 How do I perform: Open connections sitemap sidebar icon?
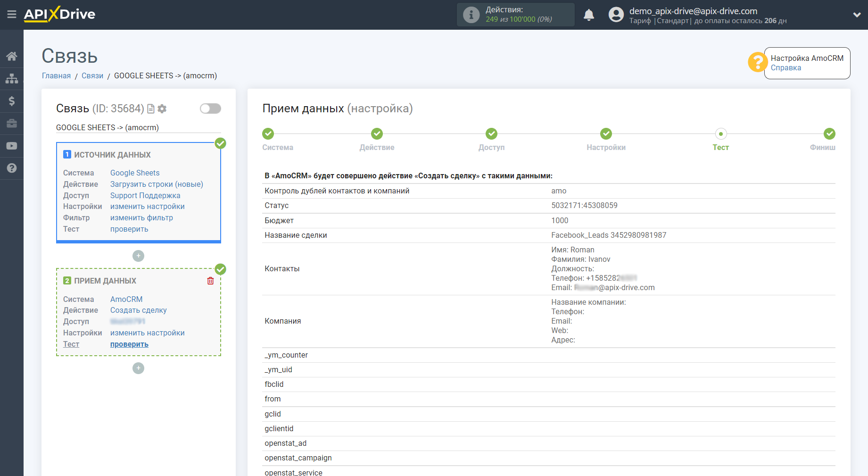pos(12,78)
